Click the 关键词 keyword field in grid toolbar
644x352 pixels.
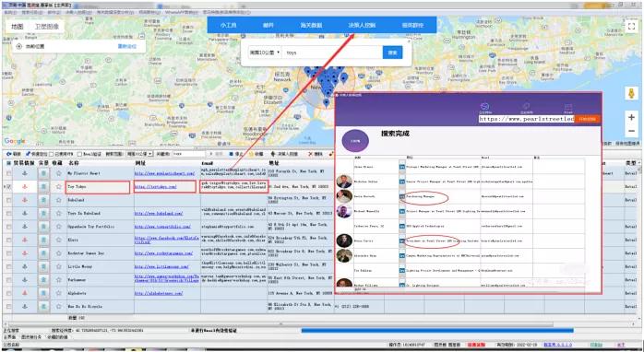point(188,154)
